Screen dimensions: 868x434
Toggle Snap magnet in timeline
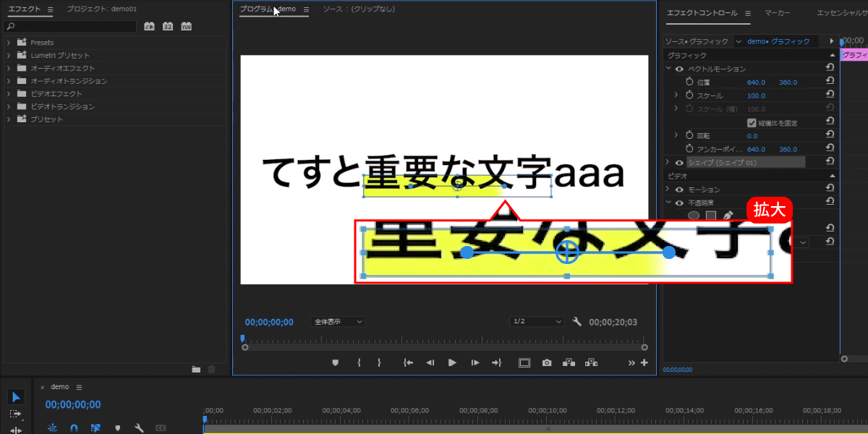click(73, 427)
